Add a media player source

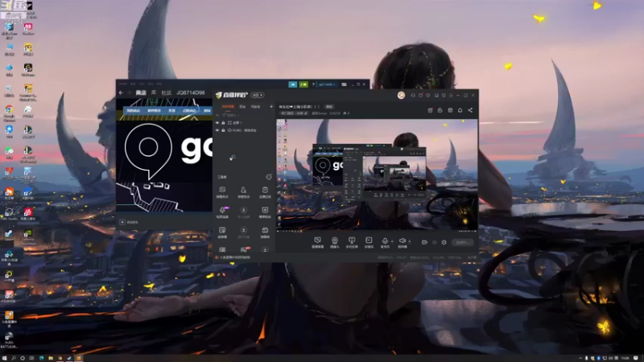tap(369, 242)
